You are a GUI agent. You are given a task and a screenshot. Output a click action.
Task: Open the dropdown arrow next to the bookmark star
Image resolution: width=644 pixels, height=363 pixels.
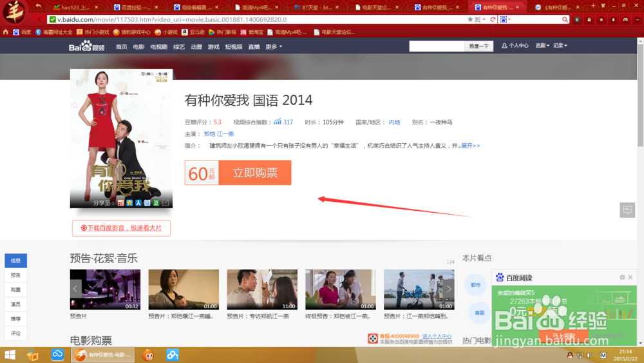(484, 19)
